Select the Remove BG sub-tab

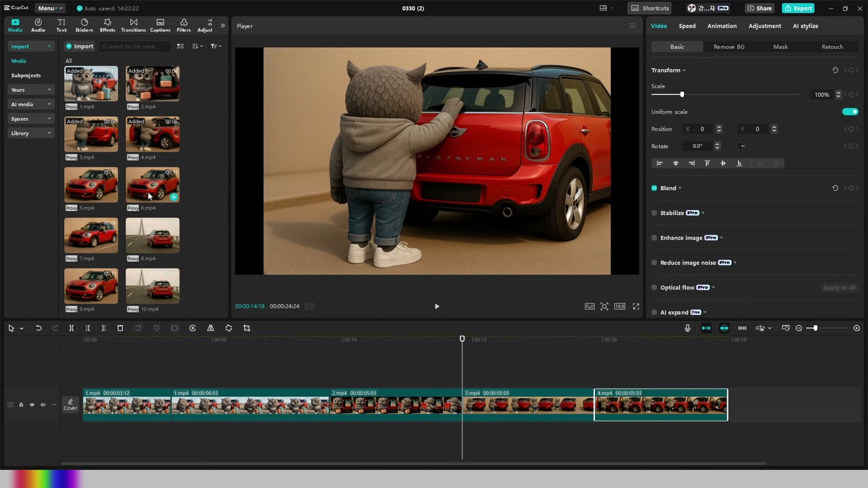click(x=729, y=46)
